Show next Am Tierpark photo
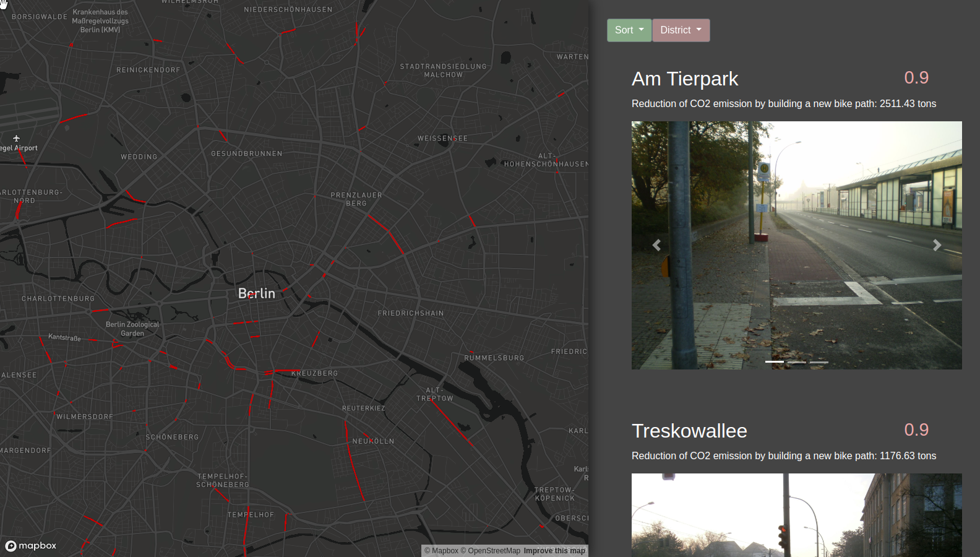The height and width of the screenshot is (557, 980). pos(937,245)
